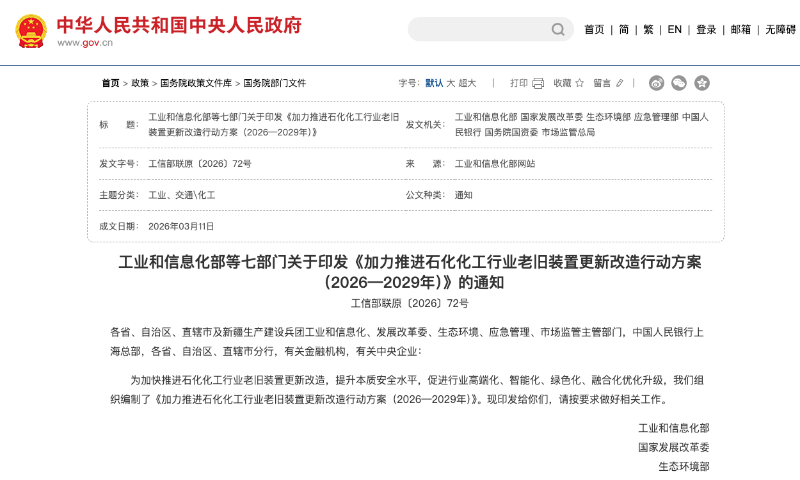
Task: Open the 邮箱 mailbox link
Action: (x=740, y=30)
